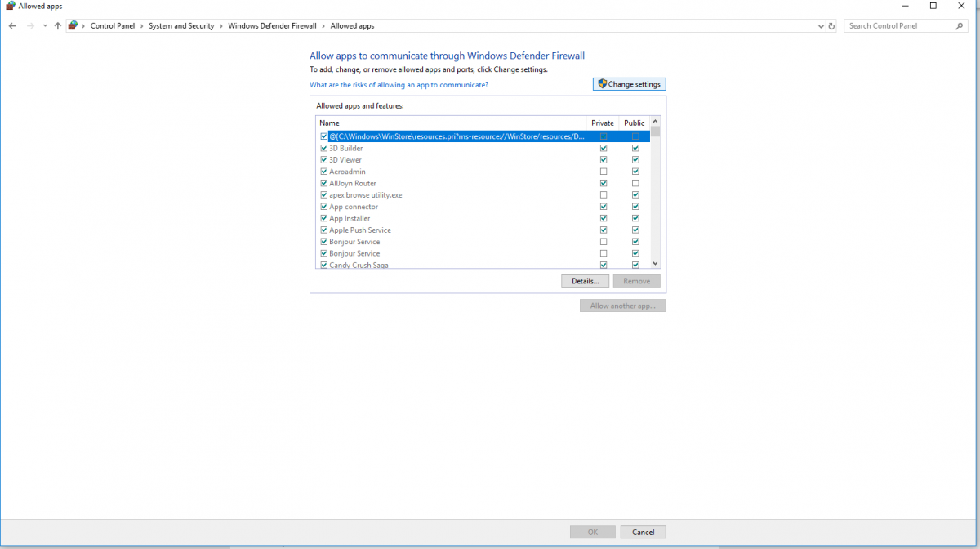The image size is (980, 549).
Task: Toggle Private checkbox for AllJoyn Router
Action: pyautogui.click(x=604, y=183)
